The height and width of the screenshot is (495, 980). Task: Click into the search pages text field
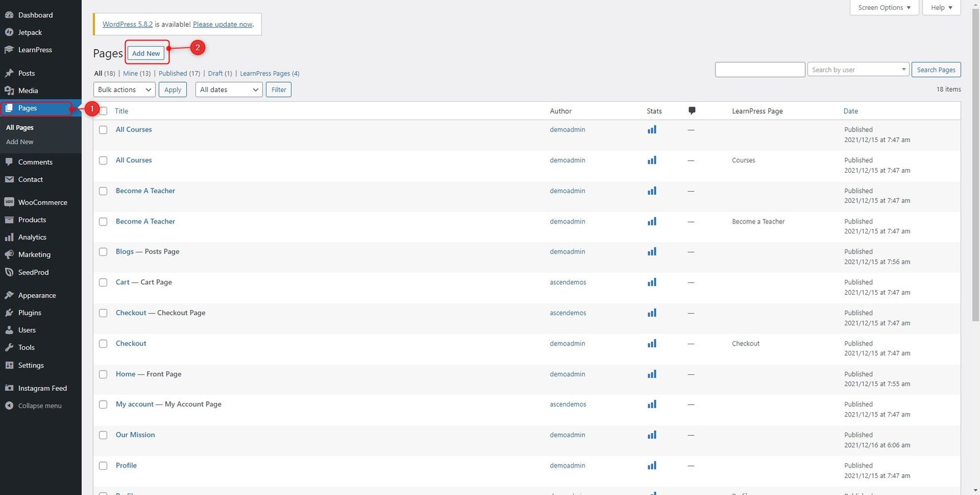coord(760,70)
